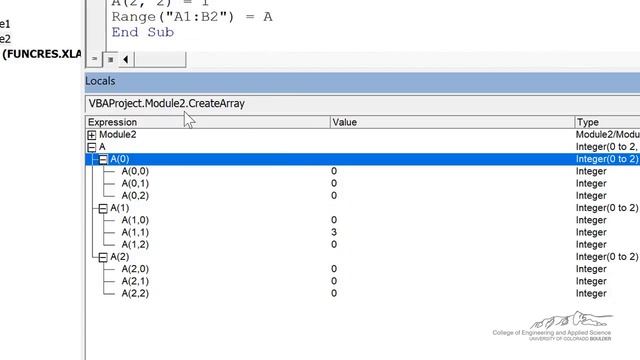The height and width of the screenshot is (360, 640).
Task: Collapse the A(1) sub-array node
Action: coord(103,209)
